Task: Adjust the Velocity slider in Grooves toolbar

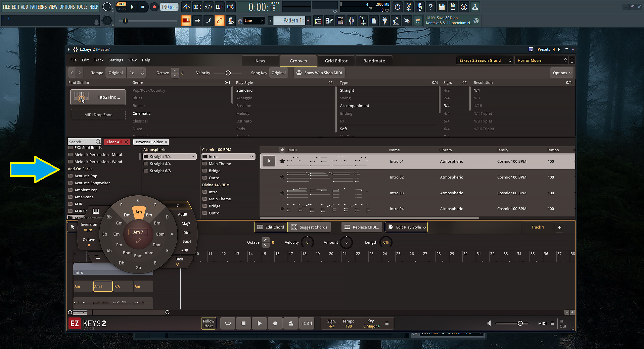Action: (228, 73)
